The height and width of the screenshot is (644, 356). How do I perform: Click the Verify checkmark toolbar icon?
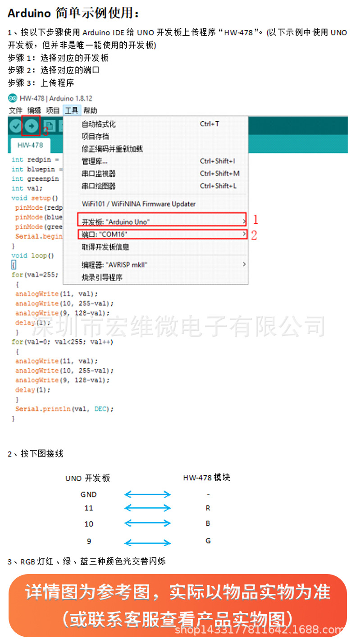click(x=16, y=126)
